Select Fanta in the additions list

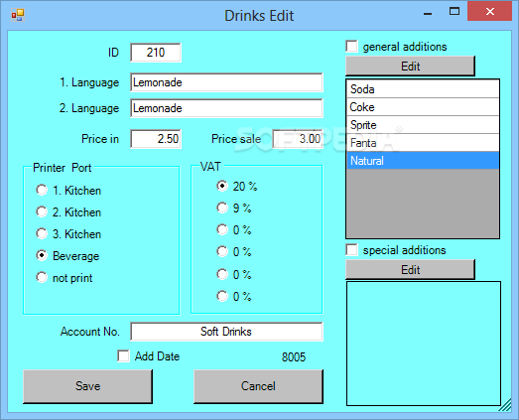(x=423, y=143)
